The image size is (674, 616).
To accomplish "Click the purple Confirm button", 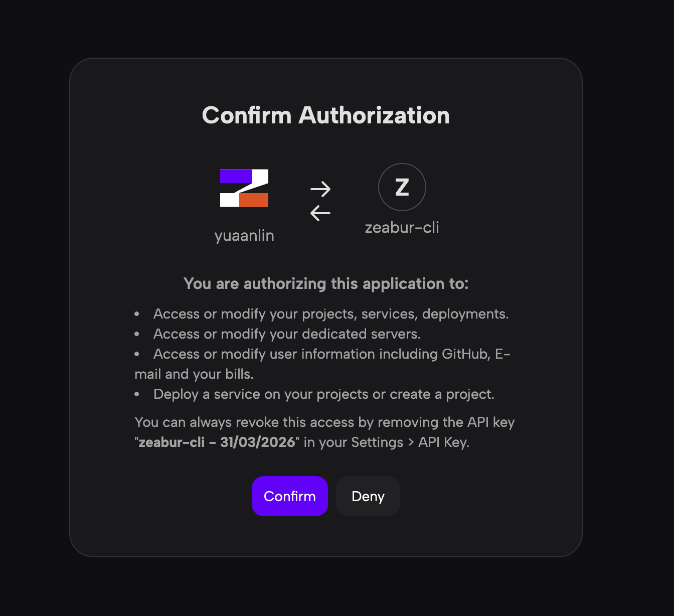I will pos(289,496).
